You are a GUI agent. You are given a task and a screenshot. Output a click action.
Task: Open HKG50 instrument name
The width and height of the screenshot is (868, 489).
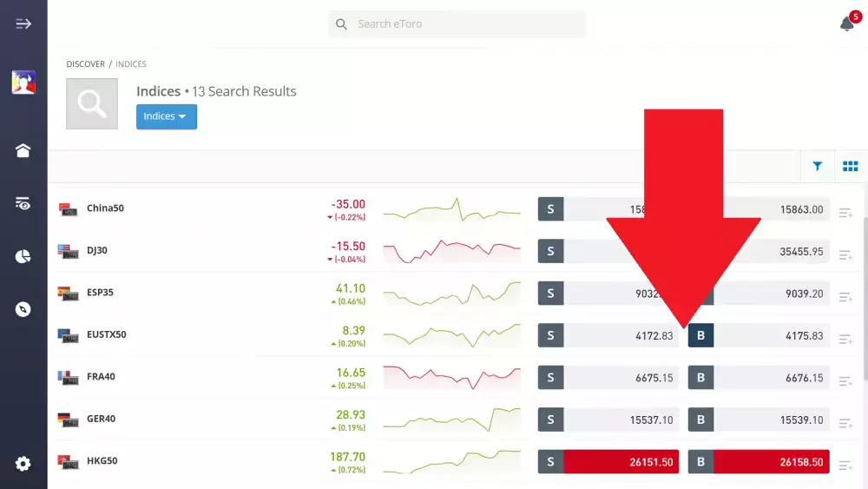point(102,460)
